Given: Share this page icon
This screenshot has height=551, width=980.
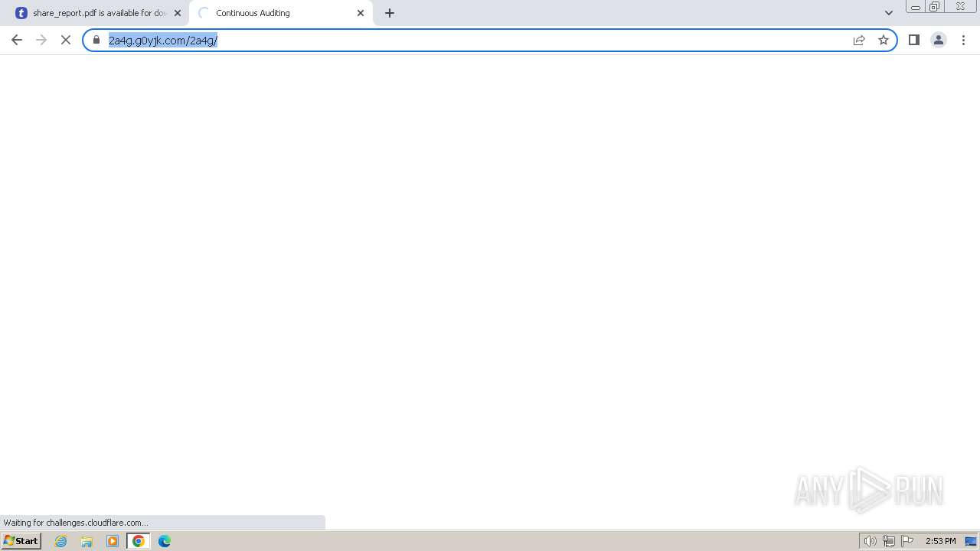Looking at the screenshot, I should point(859,40).
